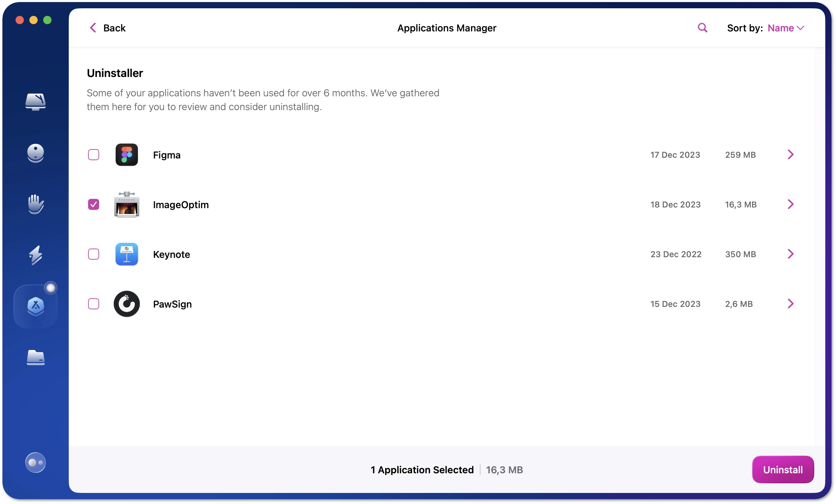Click the 2,6 MB size value

point(739,304)
